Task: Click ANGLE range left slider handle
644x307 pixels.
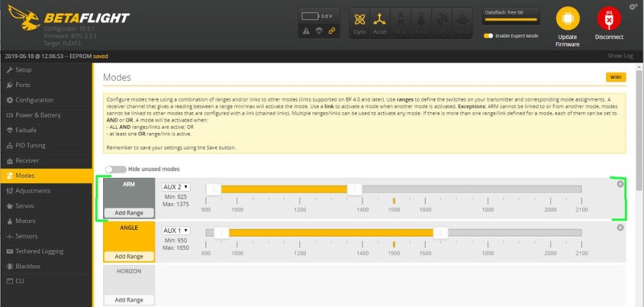Action: pos(221,233)
